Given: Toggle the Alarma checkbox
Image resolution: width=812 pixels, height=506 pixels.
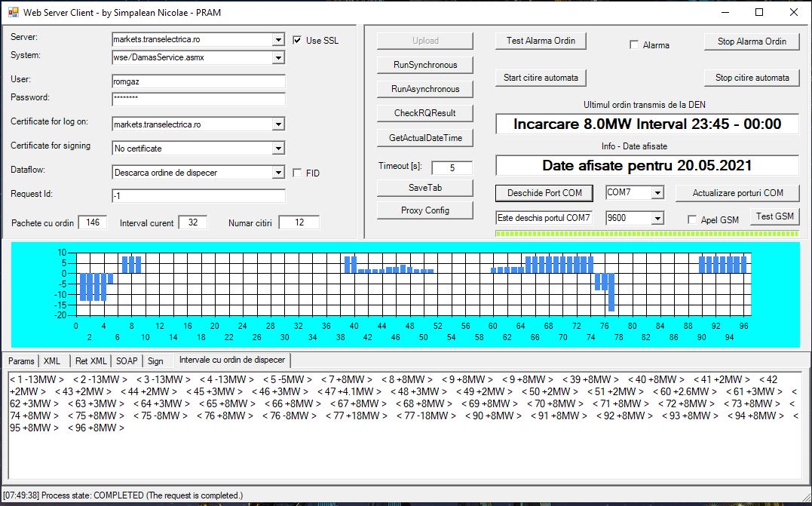Looking at the screenshot, I should click(634, 45).
